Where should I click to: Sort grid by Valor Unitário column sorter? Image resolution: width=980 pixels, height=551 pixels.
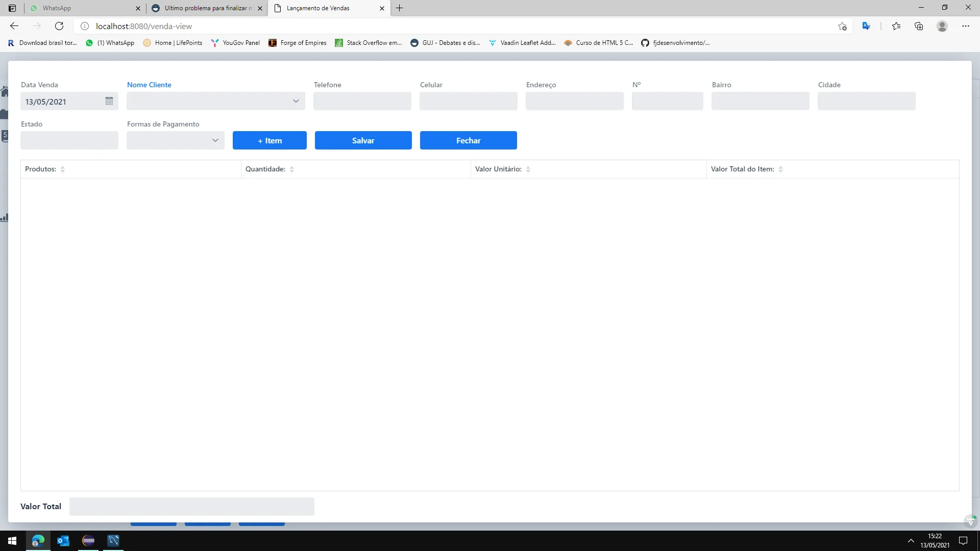point(528,169)
